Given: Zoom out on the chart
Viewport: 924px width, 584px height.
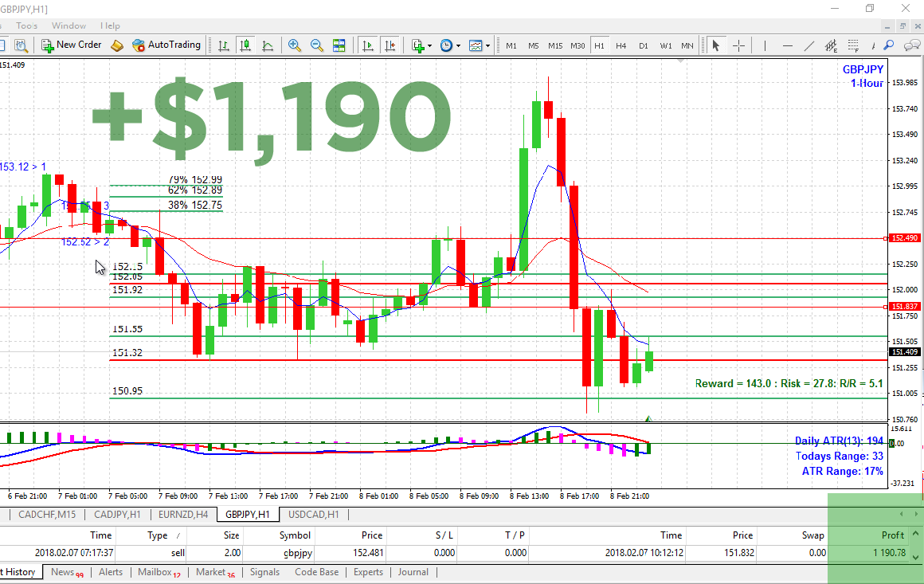Looking at the screenshot, I should coord(316,45).
